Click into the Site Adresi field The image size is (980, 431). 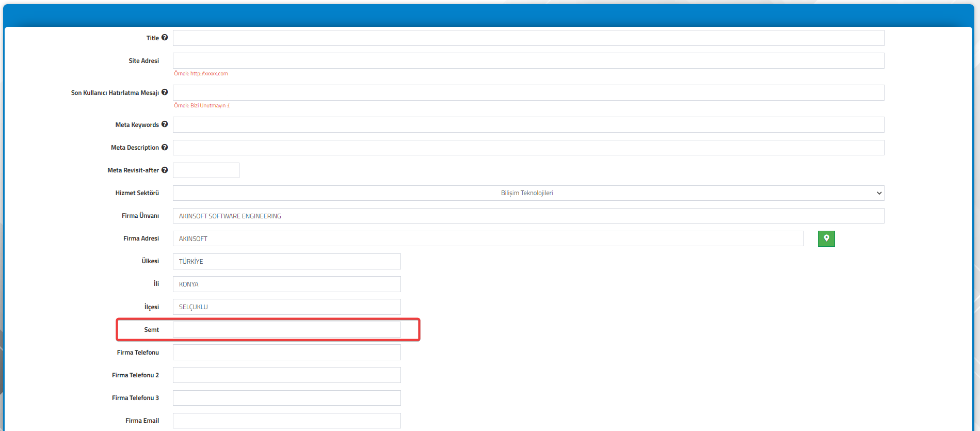528,60
